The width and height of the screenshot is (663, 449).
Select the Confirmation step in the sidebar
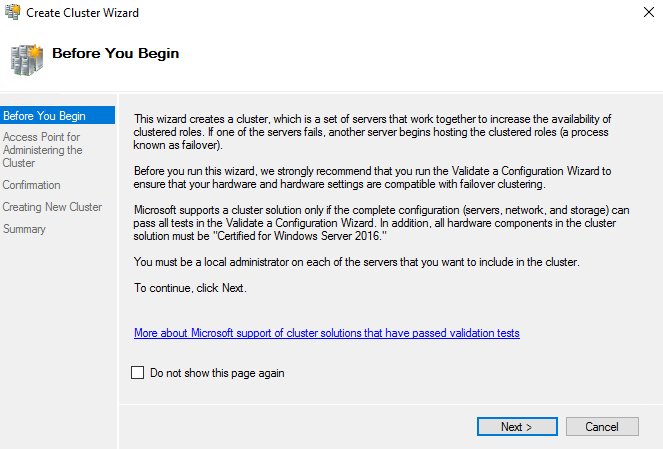32,185
